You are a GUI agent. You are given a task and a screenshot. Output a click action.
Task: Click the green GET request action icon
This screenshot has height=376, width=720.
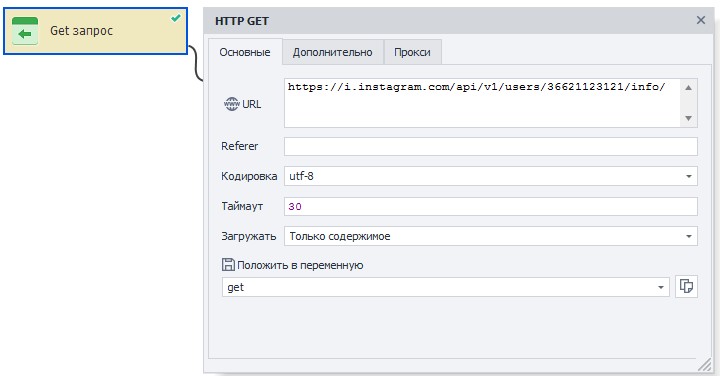[25, 31]
